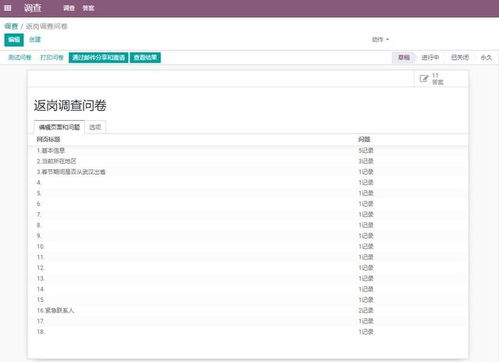Open page row numbered 14.
Image resolution: width=499 pixels, height=362 pixels.
pyautogui.click(x=248, y=289)
